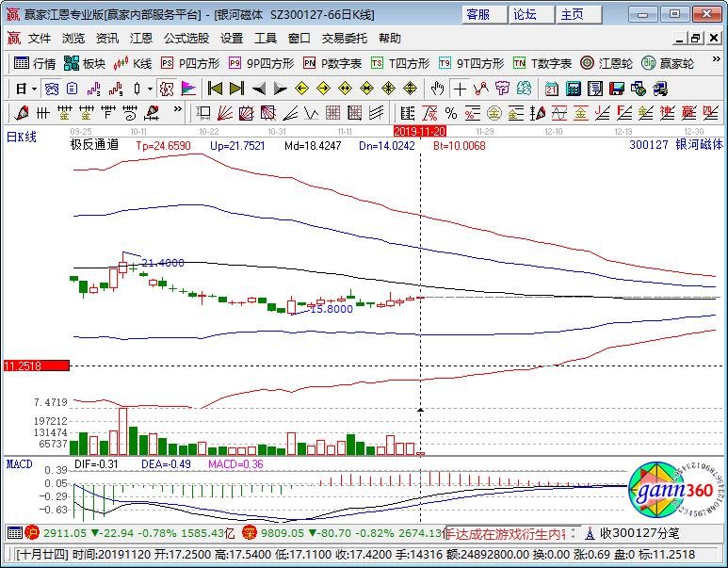Open the 浏览 menu
The width and height of the screenshot is (728, 568).
pyautogui.click(x=73, y=38)
